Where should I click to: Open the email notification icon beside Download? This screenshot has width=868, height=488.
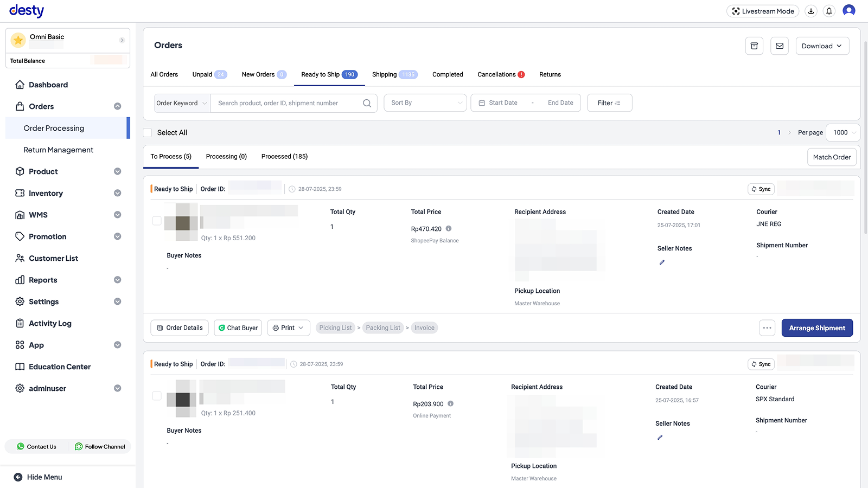point(780,46)
